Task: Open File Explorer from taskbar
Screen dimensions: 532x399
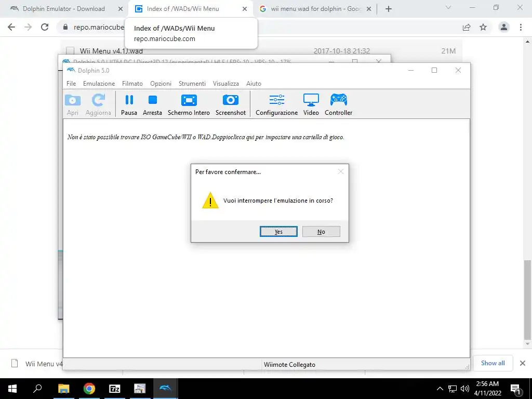Action: click(63, 389)
